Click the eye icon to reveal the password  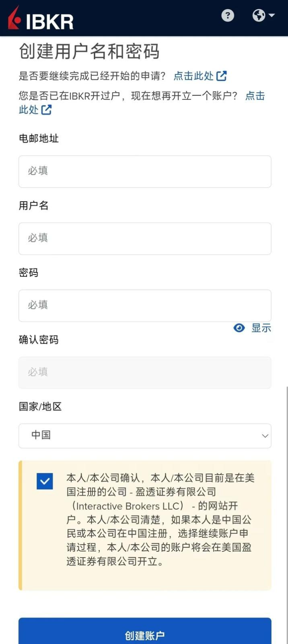point(239,328)
